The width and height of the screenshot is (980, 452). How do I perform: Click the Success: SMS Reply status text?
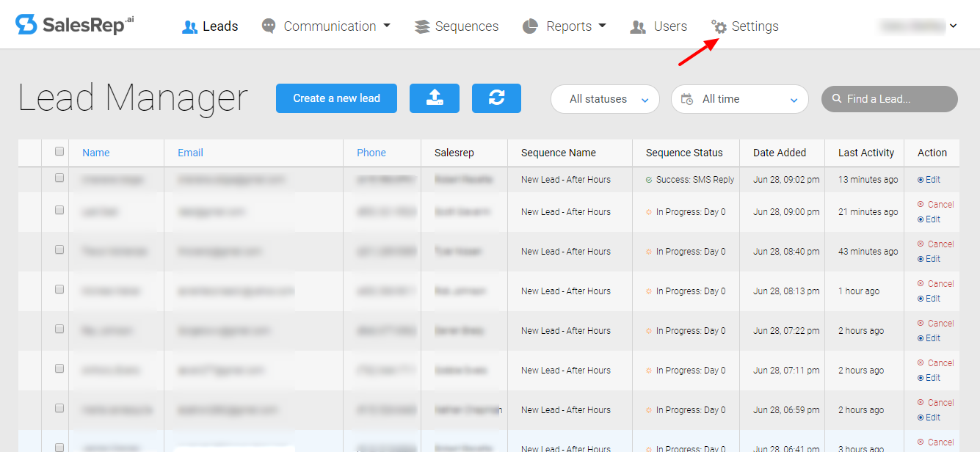(x=695, y=180)
